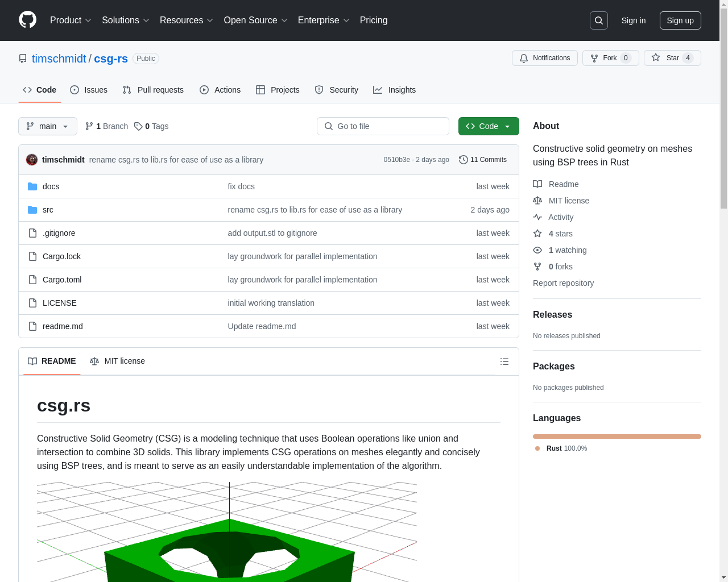Click the file icon beside .gitignore
The width and height of the screenshot is (728, 582).
point(32,233)
